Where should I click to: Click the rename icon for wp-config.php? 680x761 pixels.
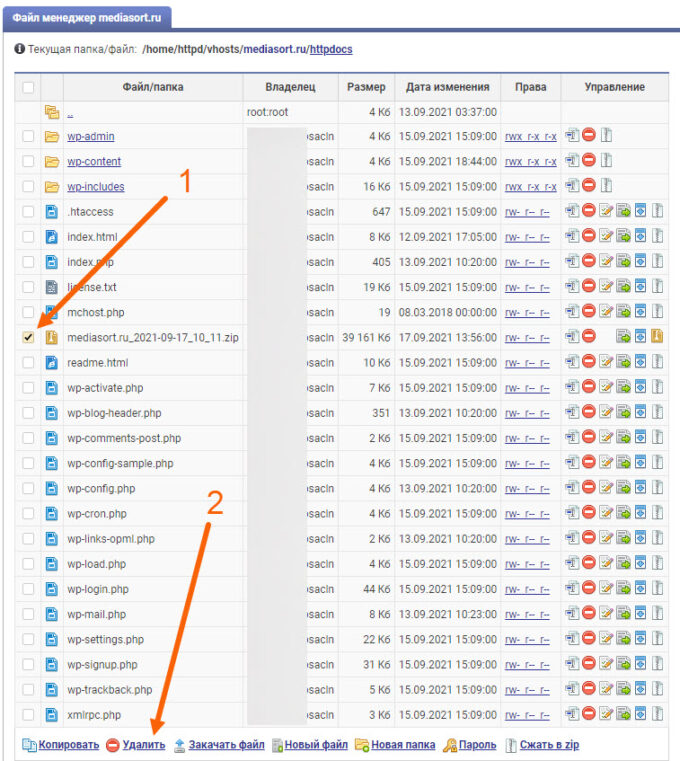point(572,488)
